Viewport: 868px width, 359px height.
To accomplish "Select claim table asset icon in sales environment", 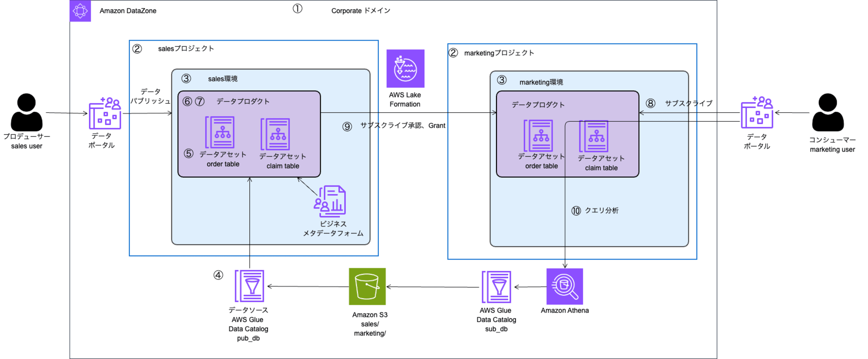I will pos(275,134).
